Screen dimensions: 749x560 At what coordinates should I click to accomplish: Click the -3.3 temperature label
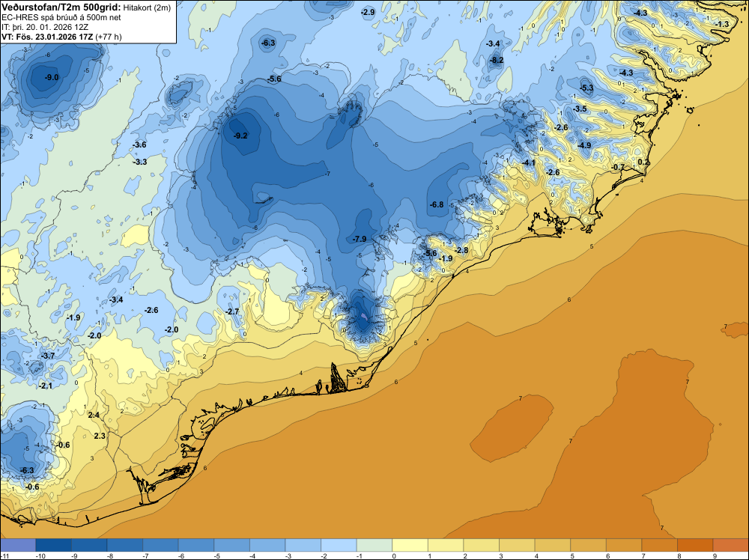point(140,162)
